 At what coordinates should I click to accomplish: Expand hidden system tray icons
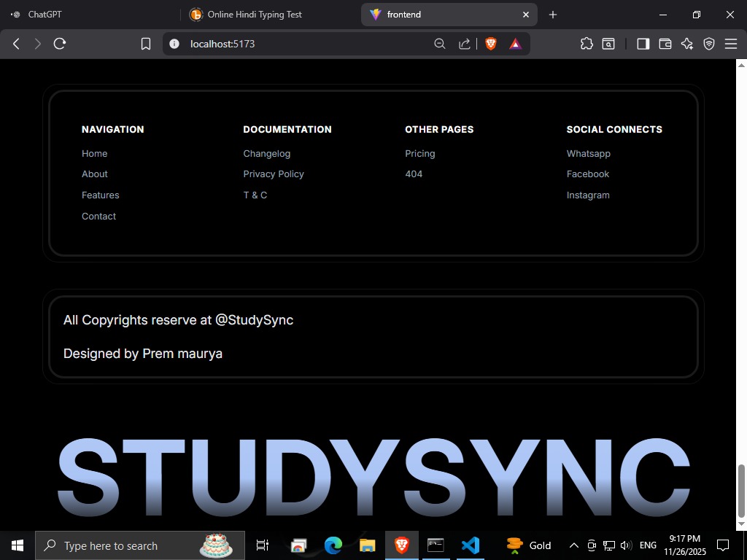[573, 545]
